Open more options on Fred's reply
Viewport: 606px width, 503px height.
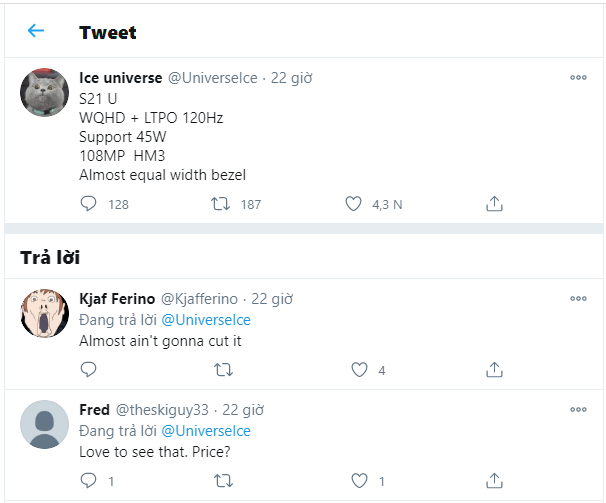[x=578, y=409]
